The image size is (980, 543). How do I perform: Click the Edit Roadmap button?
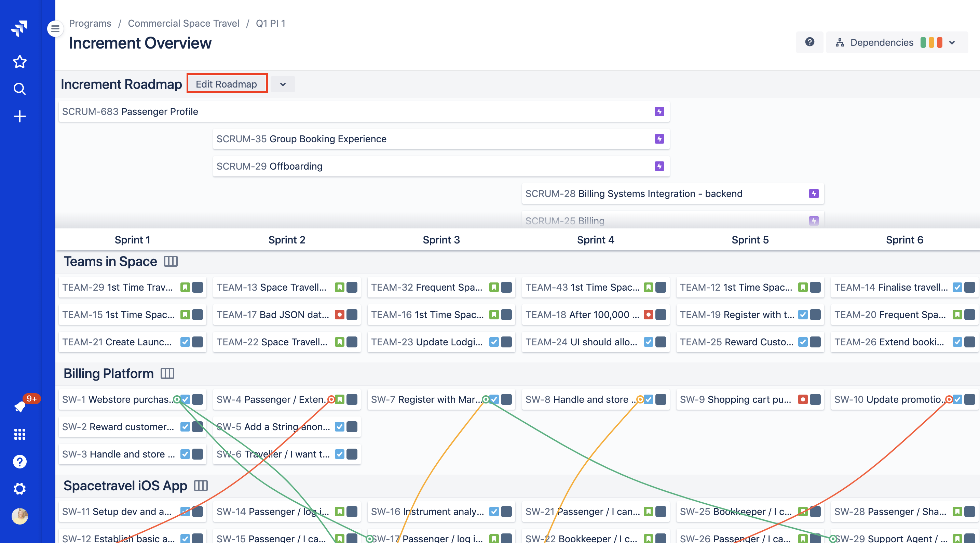click(x=227, y=84)
